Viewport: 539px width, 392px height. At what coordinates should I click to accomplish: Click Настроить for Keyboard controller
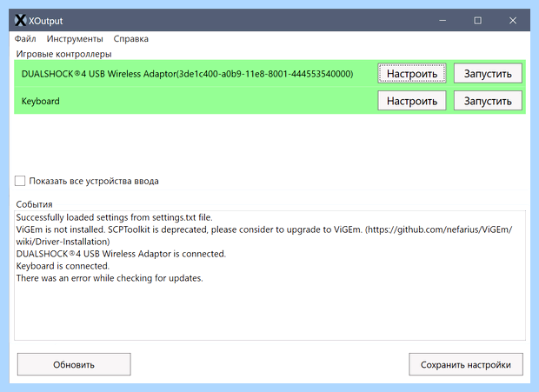tap(412, 101)
